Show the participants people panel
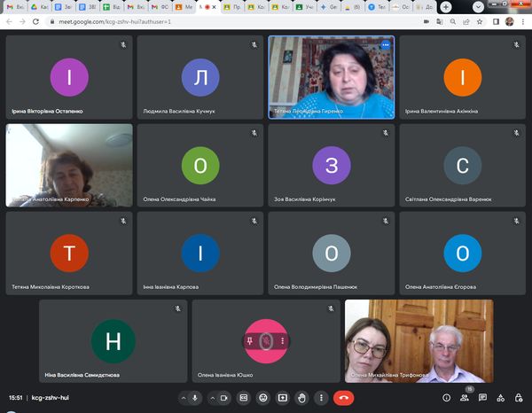The width and height of the screenshot is (532, 413). (x=465, y=398)
